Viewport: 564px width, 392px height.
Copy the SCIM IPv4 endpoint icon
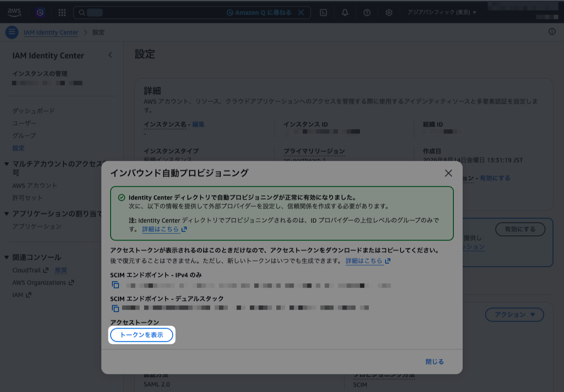pyautogui.click(x=115, y=285)
